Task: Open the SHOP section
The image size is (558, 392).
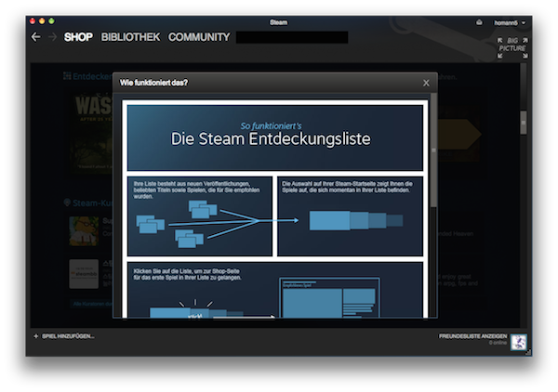Action: click(x=78, y=37)
